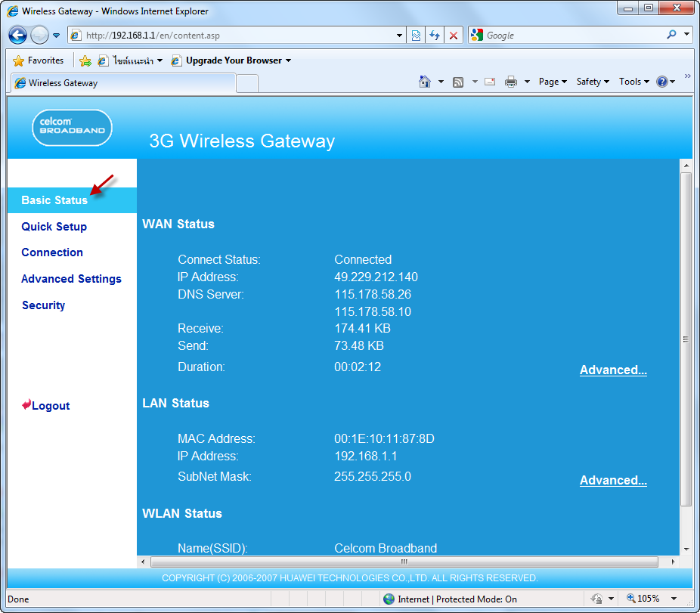Open Advanced Settings in sidebar
The width and height of the screenshot is (700, 613).
[71, 279]
